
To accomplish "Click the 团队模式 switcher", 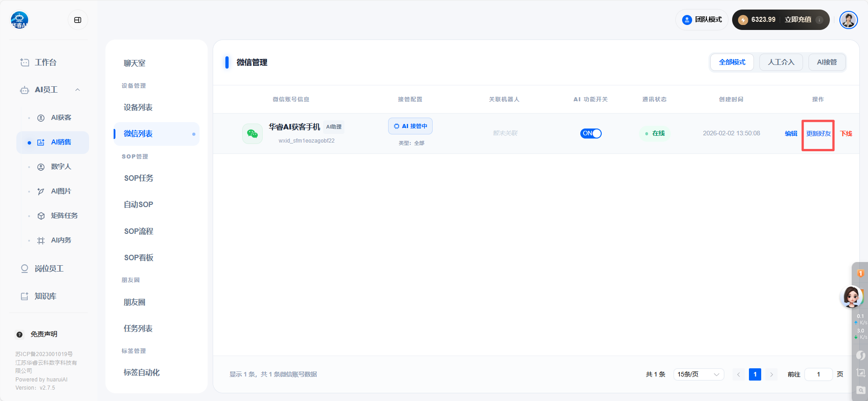I will tap(702, 20).
